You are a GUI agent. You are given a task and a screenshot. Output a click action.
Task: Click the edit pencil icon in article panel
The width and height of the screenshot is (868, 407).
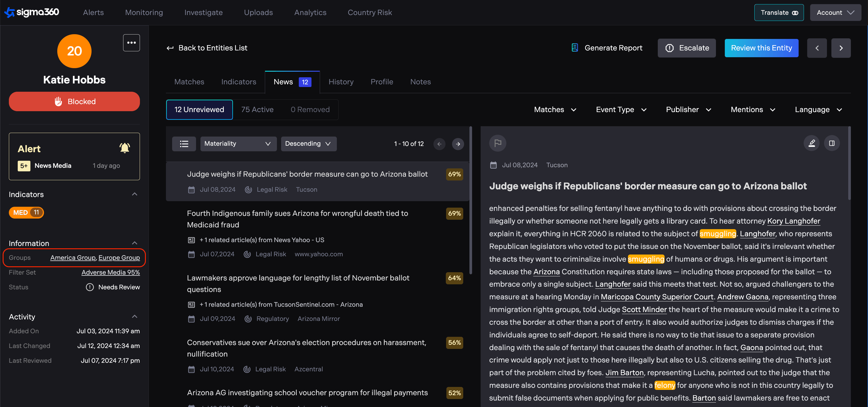pyautogui.click(x=811, y=143)
